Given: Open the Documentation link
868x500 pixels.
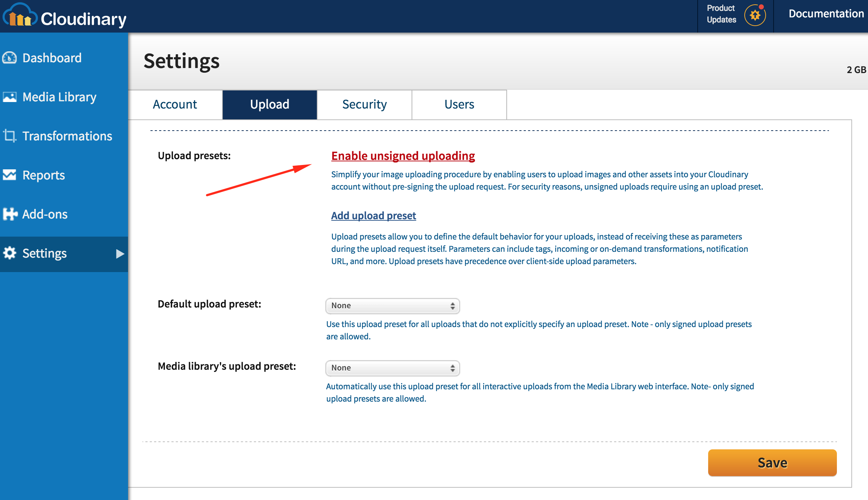Looking at the screenshot, I should pos(826,14).
